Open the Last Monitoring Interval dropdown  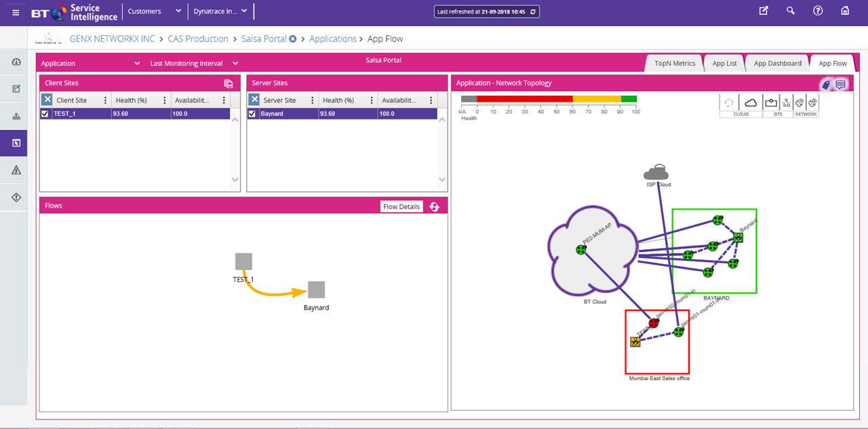tap(194, 63)
